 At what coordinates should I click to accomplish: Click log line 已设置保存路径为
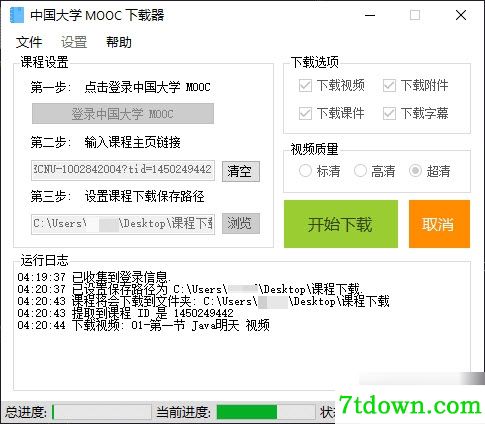pos(190,289)
